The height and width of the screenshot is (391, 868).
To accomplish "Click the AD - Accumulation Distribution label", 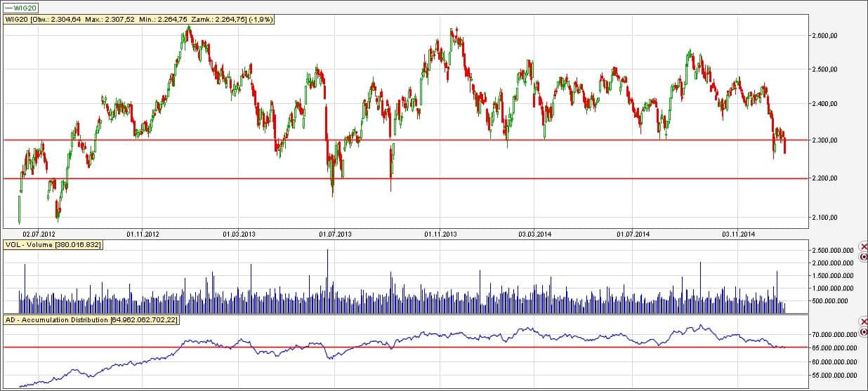I will click(x=102, y=320).
